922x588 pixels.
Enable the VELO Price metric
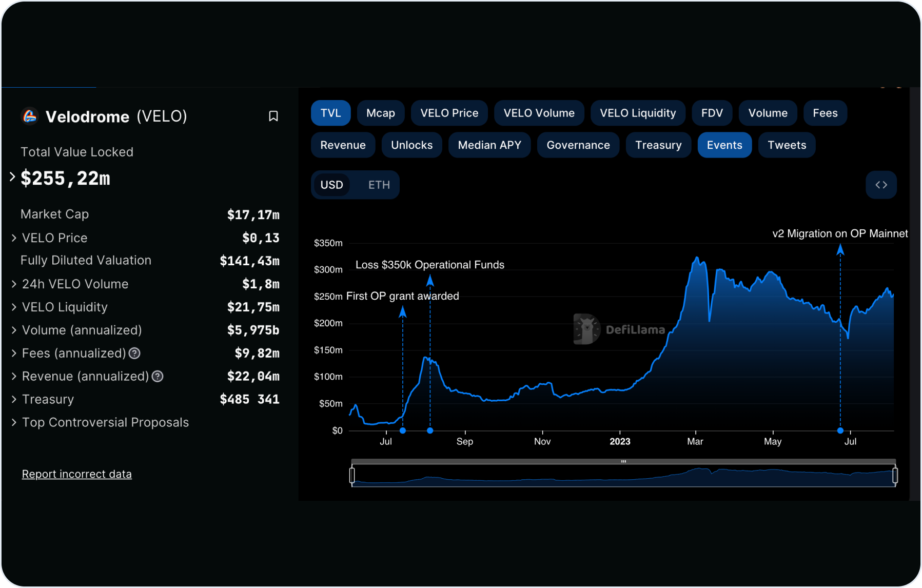(x=449, y=113)
